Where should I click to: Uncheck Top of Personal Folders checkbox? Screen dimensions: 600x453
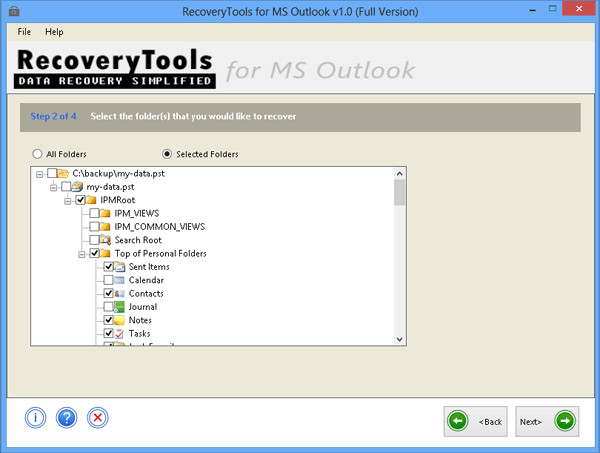94,253
